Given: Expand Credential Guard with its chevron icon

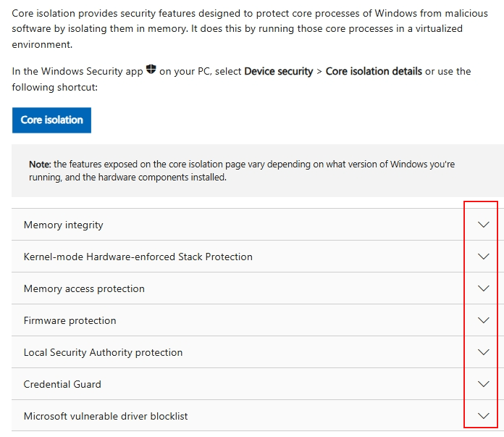Looking at the screenshot, I should point(484,384).
